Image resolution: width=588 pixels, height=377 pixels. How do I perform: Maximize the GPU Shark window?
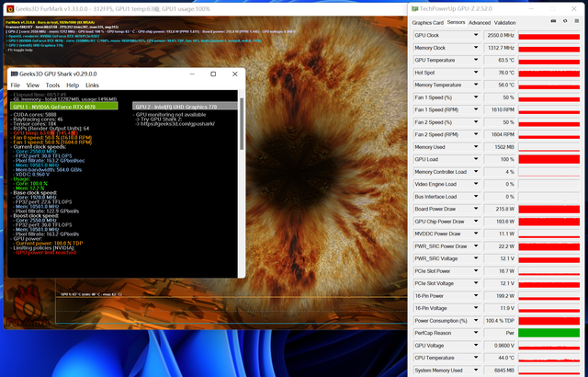213,74
